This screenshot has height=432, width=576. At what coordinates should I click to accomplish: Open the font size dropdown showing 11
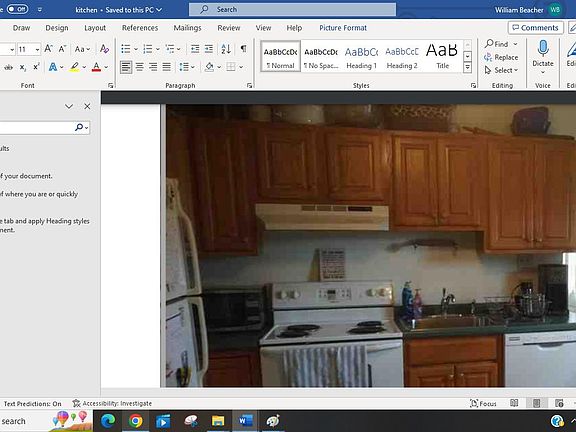pyautogui.click(x=37, y=49)
